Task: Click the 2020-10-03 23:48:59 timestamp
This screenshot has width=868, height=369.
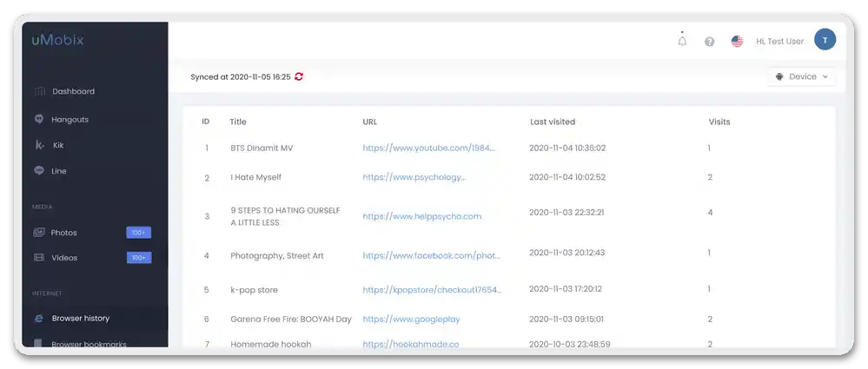Action: (570, 344)
